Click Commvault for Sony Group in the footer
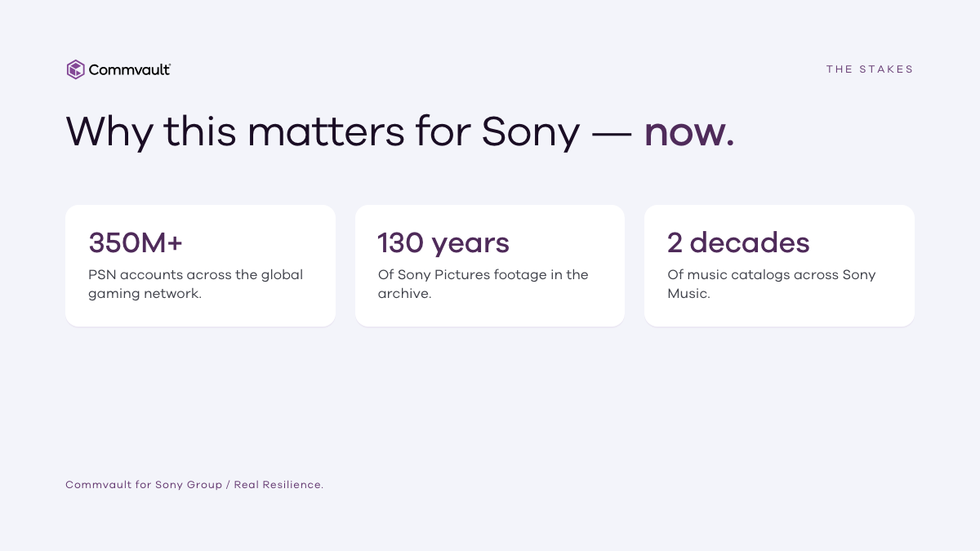The width and height of the screenshot is (980, 551). click(x=144, y=485)
